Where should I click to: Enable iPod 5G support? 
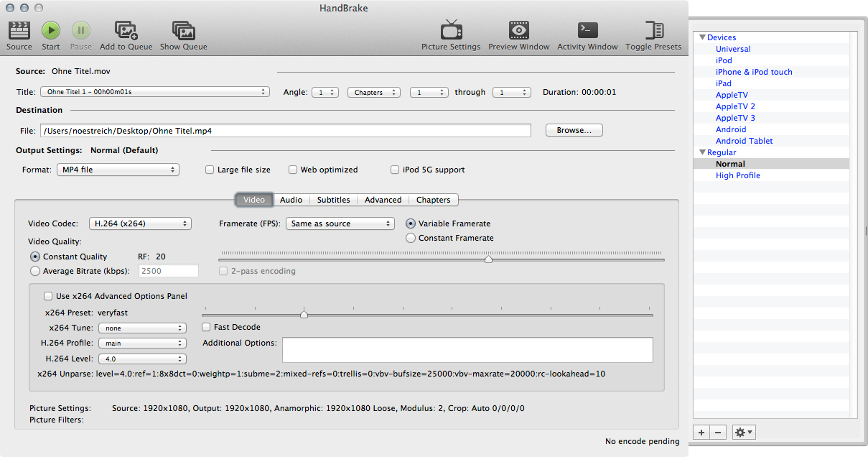pos(395,170)
